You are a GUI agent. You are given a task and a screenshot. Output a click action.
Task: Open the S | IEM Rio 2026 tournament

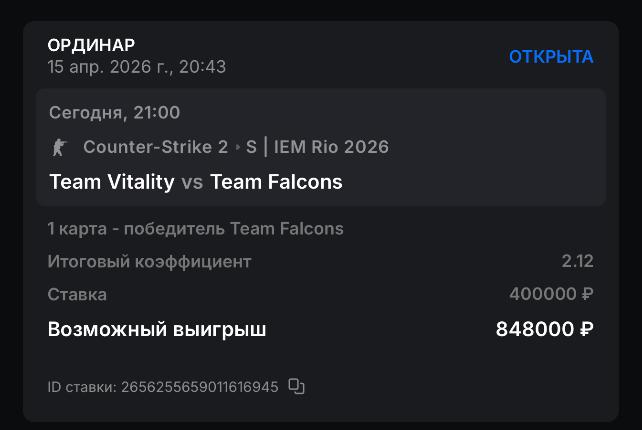[x=318, y=148]
